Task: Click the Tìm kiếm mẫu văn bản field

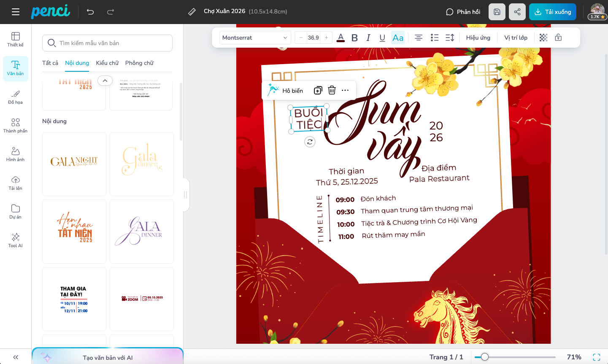Action: [x=108, y=43]
